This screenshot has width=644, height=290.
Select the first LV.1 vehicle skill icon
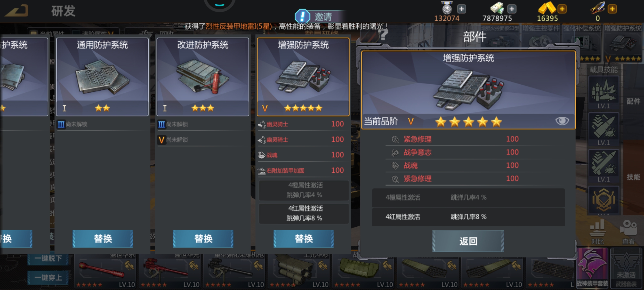point(604,93)
